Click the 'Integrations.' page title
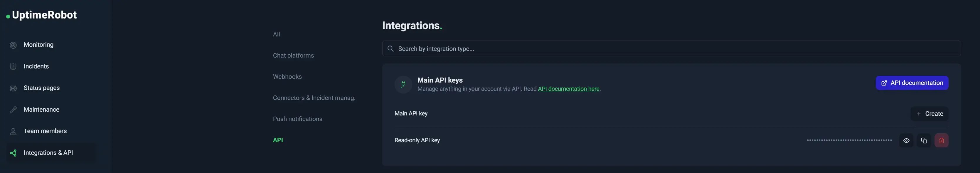Viewport: 980px width, 173px height. pyautogui.click(x=412, y=26)
